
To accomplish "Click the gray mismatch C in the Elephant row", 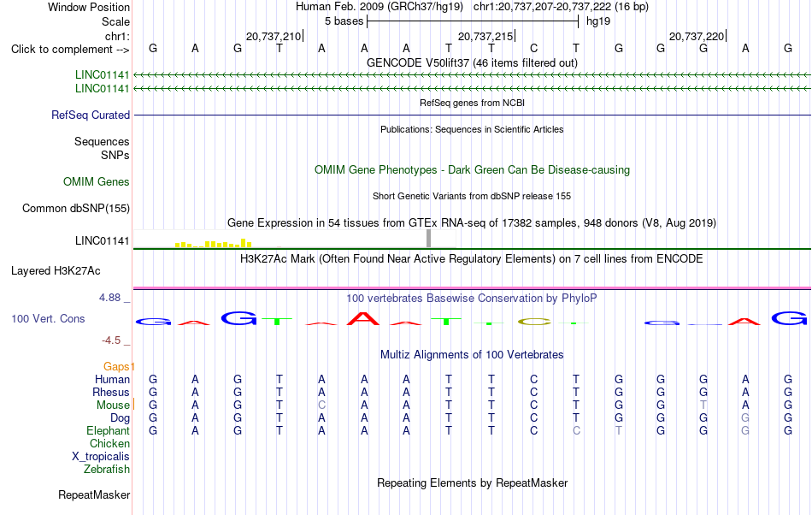I will (576, 430).
